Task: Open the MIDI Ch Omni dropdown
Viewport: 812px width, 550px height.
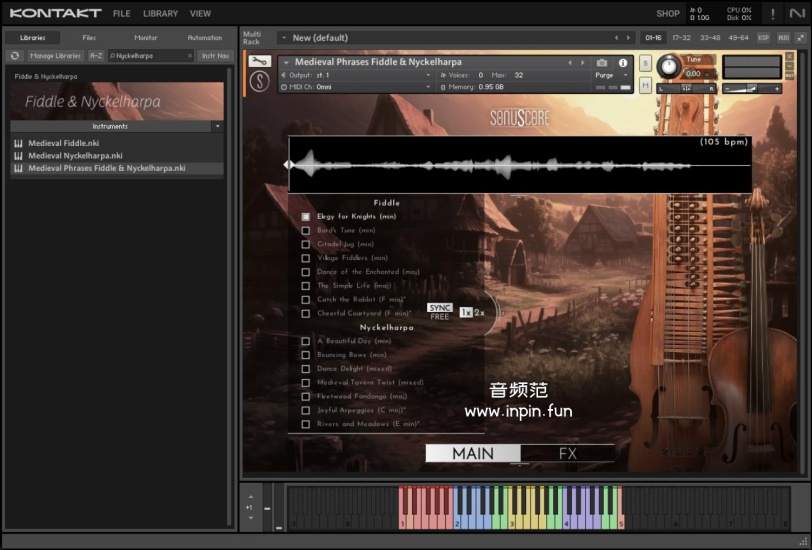Action: 428,87
